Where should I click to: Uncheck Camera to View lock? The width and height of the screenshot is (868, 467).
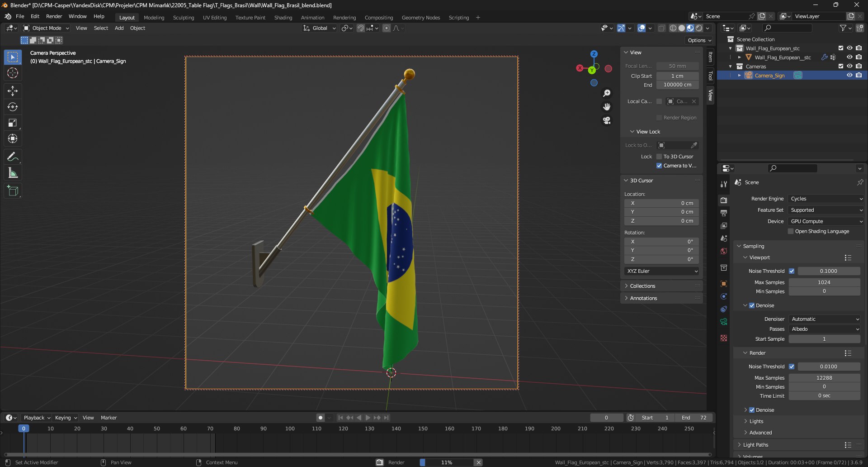659,166
